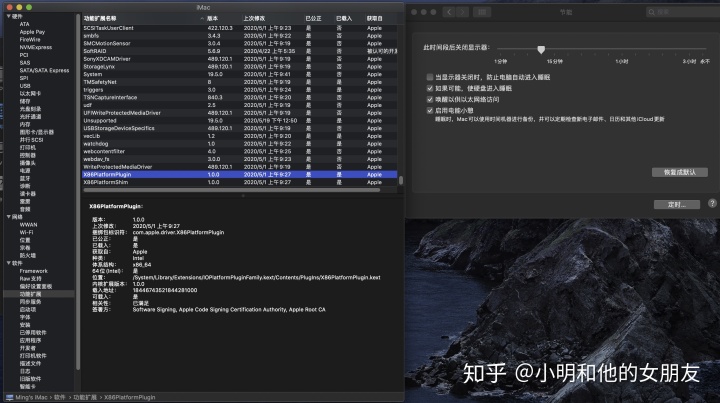
Task: Uncheck put hard disks to sleep when possible
Action: pos(430,88)
